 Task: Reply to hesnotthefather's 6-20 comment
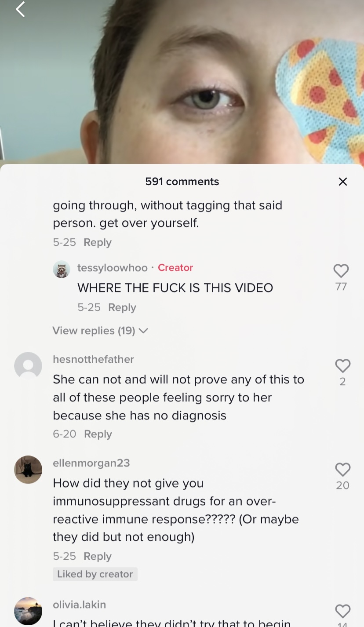[x=98, y=434]
